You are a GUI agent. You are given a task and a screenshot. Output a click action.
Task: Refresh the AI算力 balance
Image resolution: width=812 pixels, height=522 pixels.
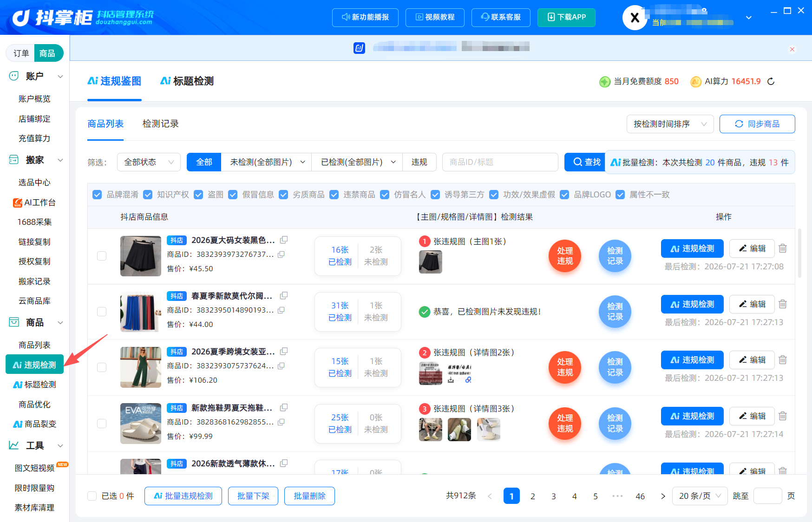click(771, 81)
